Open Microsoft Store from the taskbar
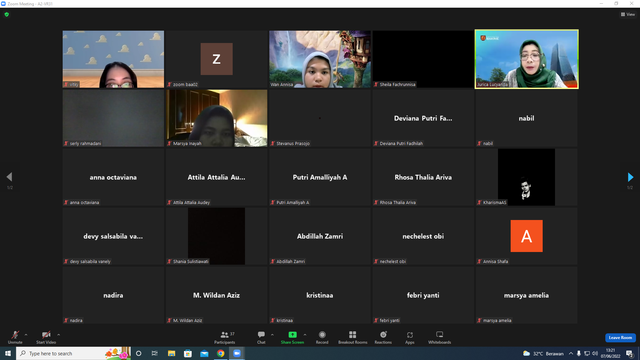This screenshot has height=360, width=640. pos(188,353)
